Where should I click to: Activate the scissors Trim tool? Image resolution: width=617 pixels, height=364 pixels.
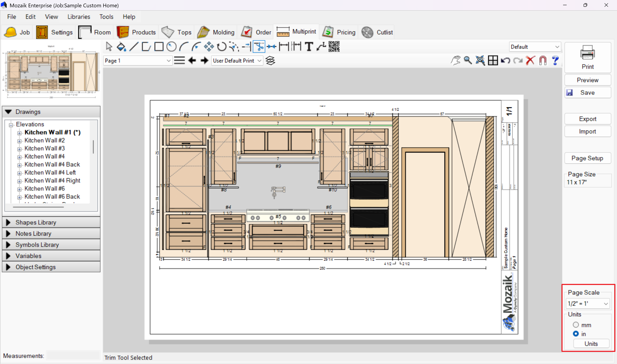tap(259, 47)
